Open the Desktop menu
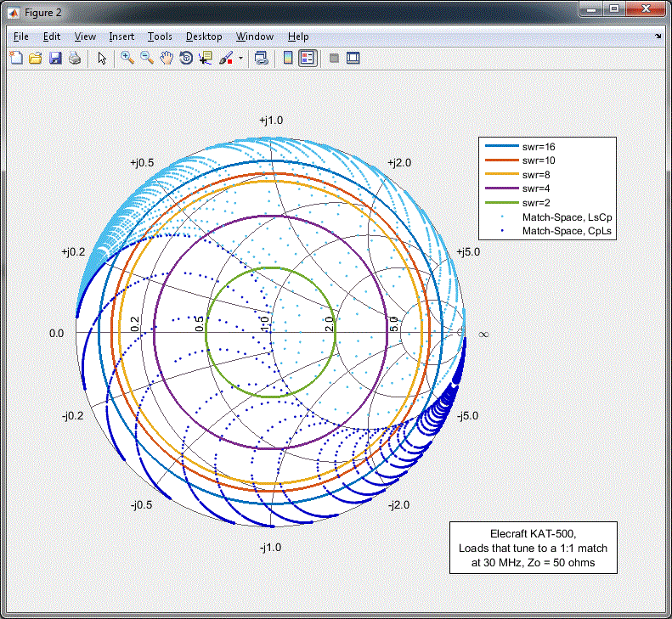 [x=204, y=37]
